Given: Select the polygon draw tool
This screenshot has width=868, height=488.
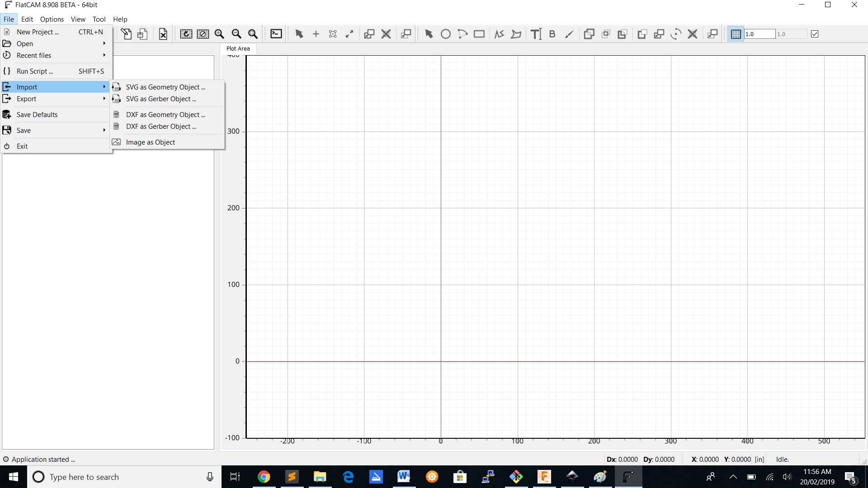Looking at the screenshot, I should pyautogui.click(x=516, y=34).
